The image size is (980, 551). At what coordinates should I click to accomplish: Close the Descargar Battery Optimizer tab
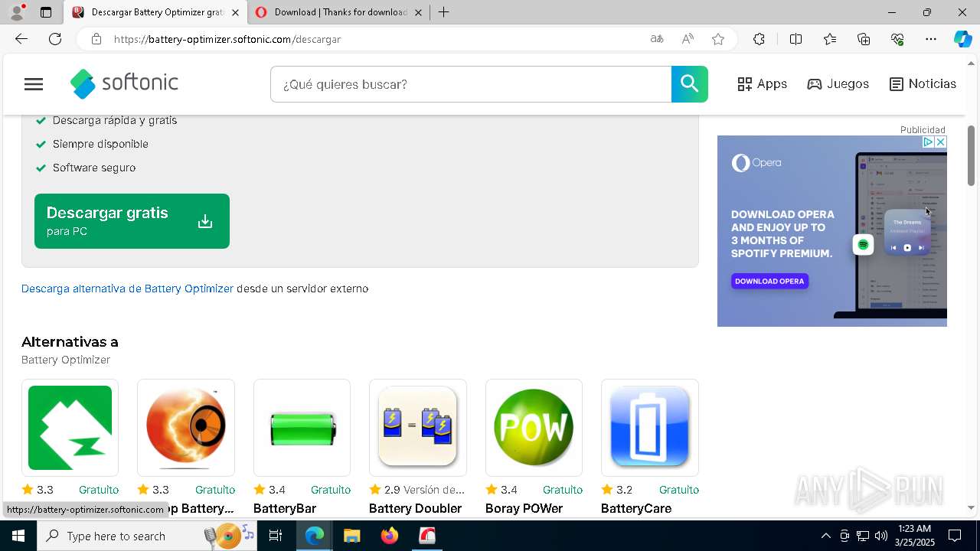click(235, 12)
